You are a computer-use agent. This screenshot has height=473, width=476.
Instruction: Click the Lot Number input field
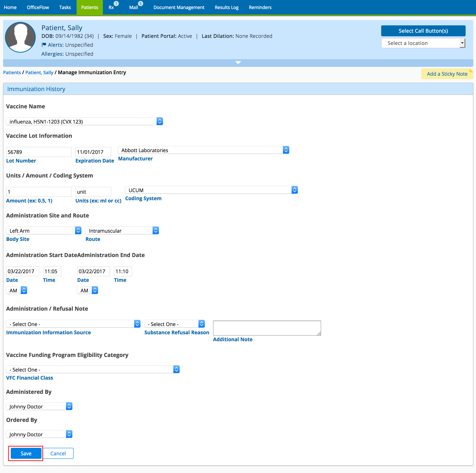[x=39, y=152]
